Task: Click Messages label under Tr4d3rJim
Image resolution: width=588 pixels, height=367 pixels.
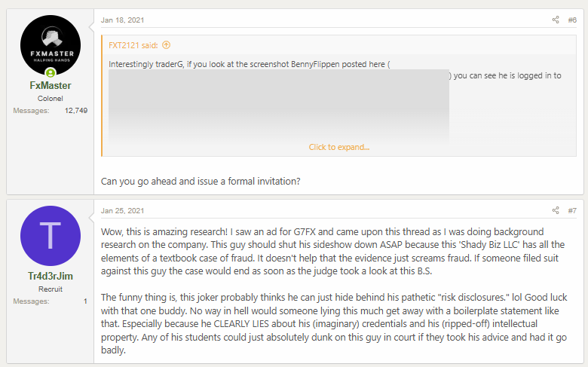Action: tap(31, 301)
